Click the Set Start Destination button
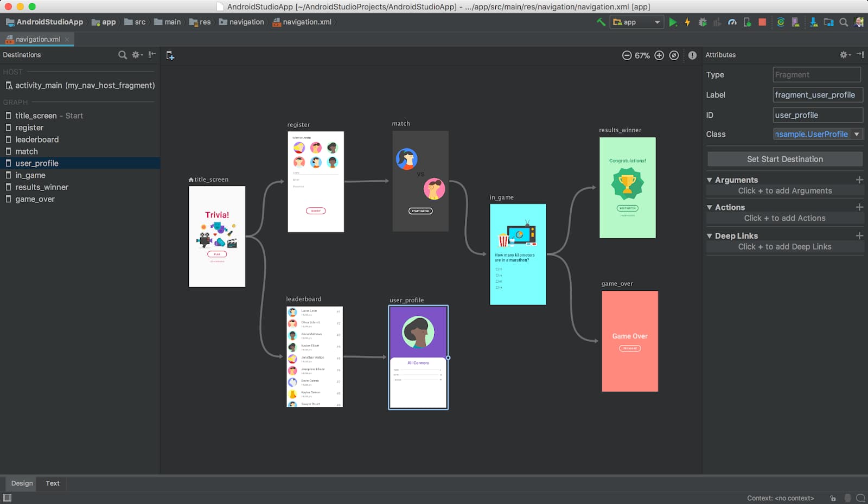Viewport: 868px width, 504px height. pos(784,159)
